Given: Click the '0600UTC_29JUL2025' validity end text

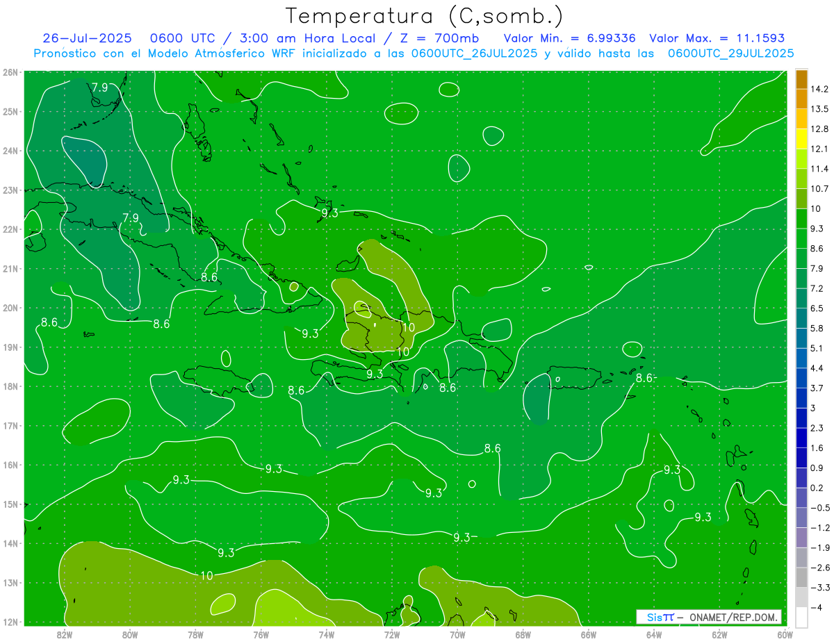Looking at the screenshot, I should (x=730, y=53).
